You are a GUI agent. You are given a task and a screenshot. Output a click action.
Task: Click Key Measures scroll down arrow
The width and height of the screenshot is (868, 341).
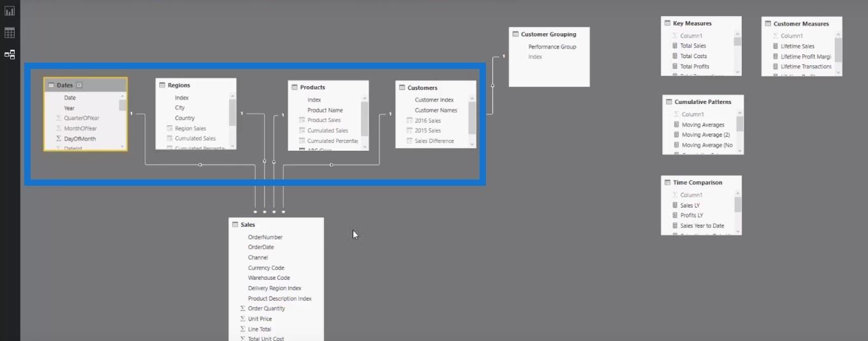click(737, 72)
